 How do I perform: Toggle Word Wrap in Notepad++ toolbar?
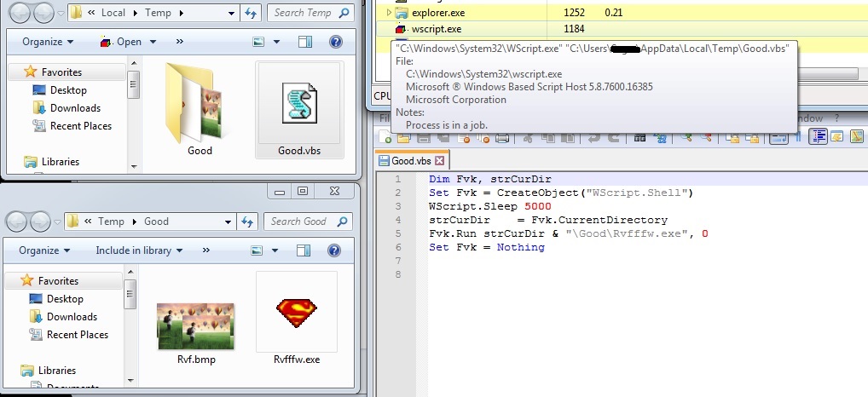778,137
